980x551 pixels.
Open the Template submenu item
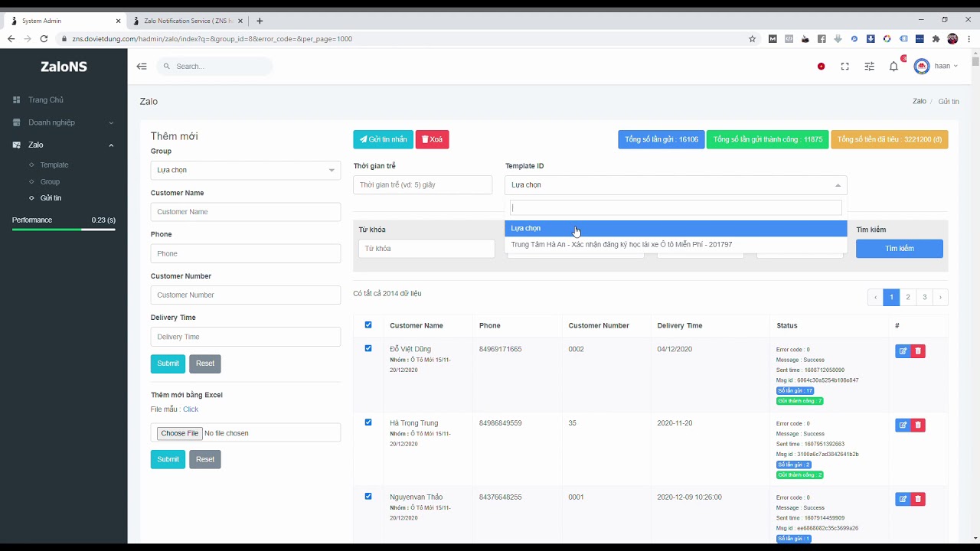[54, 165]
